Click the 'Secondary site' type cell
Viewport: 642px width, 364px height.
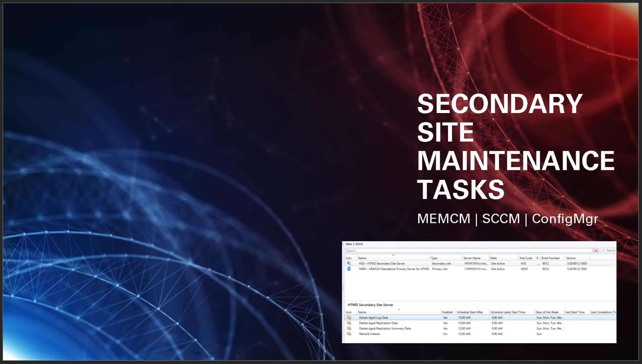441,263
